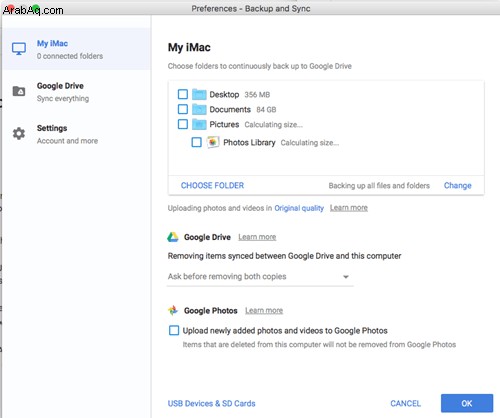500x418 pixels.
Task: Click the Google Drive triangle logo
Action: (x=173, y=237)
